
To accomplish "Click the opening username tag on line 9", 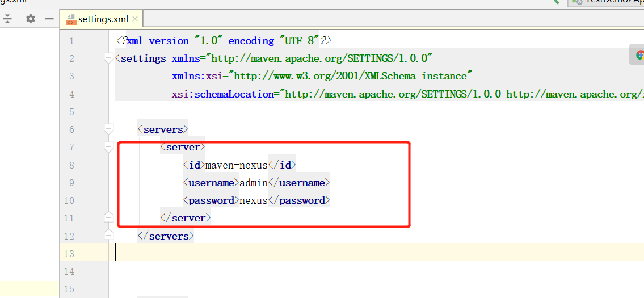I will point(211,183).
